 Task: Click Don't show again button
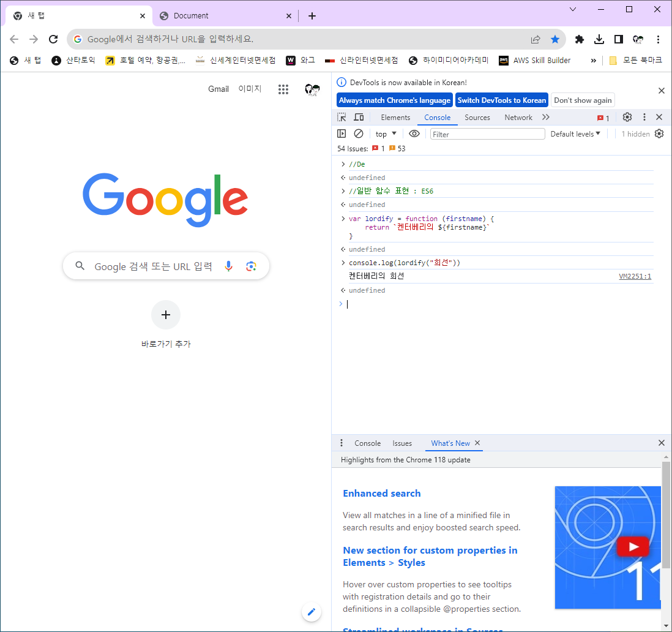click(583, 100)
